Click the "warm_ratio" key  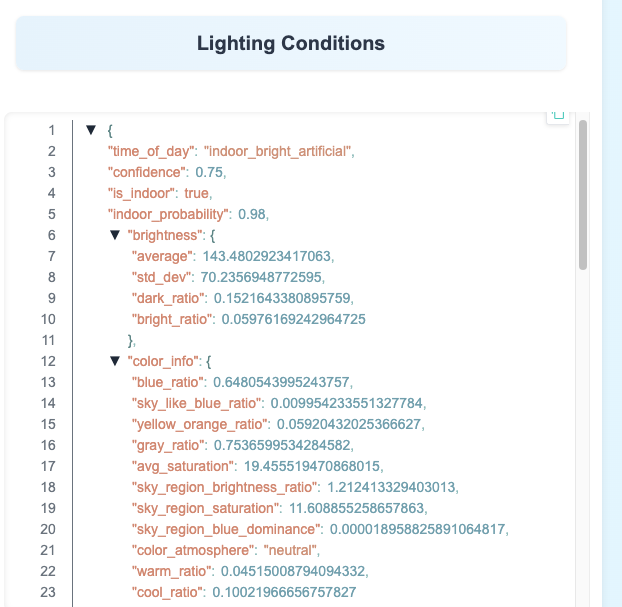tap(170, 571)
